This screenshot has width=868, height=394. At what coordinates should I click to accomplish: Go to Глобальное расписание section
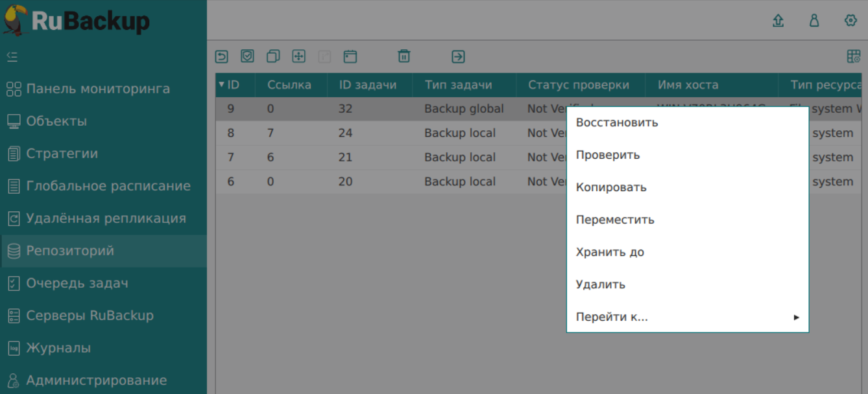pyautogui.click(x=108, y=186)
